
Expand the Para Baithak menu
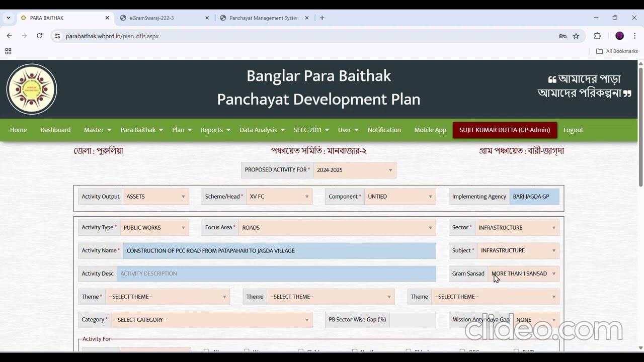click(142, 130)
